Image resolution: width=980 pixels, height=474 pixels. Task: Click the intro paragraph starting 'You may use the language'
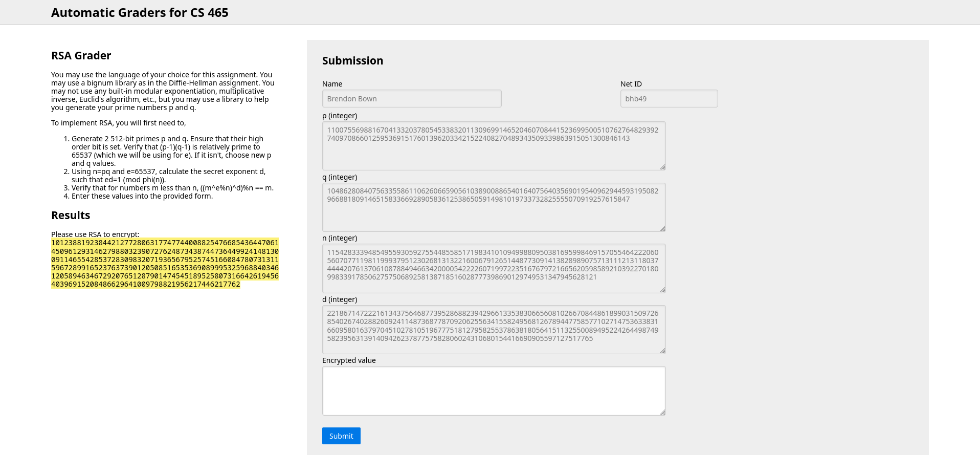pyautogui.click(x=163, y=91)
